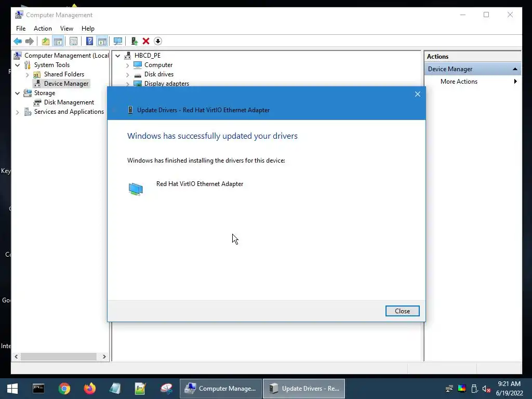This screenshot has width=532, height=399.
Task: Collapse the Device Manager actions section arrow
Action: 515,69
